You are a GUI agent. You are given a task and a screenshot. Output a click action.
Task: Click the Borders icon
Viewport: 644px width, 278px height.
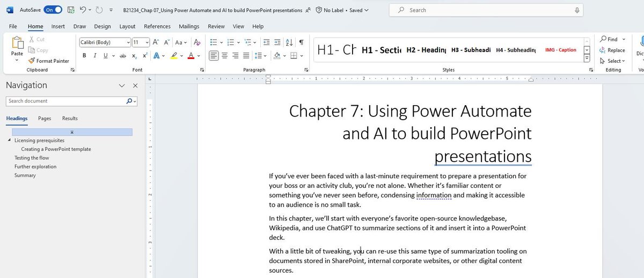[x=294, y=56]
